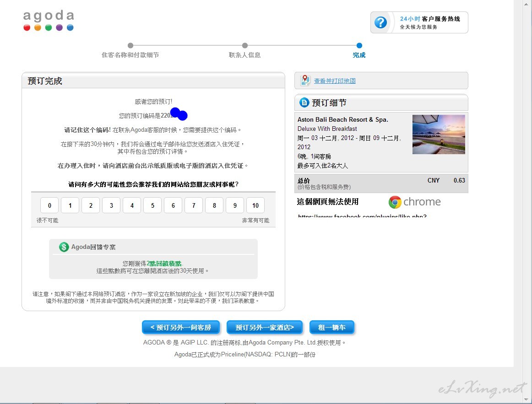Click the 這個網頁無法使用 error text
Image resolution: width=532 pixels, height=404 pixels.
(328, 202)
